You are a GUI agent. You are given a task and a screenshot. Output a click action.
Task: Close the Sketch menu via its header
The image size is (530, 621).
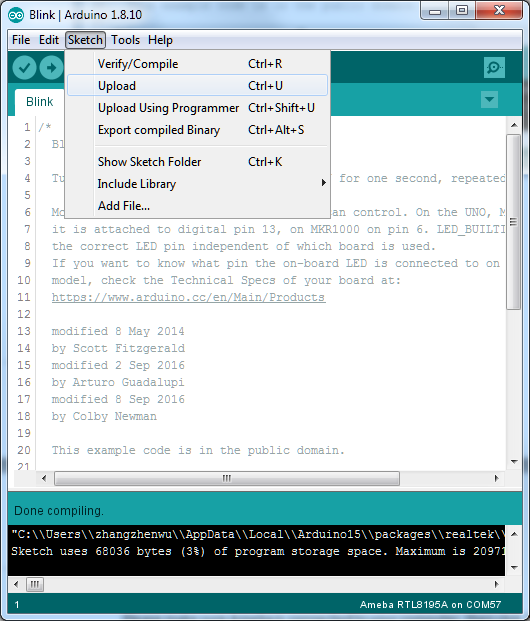[85, 40]
